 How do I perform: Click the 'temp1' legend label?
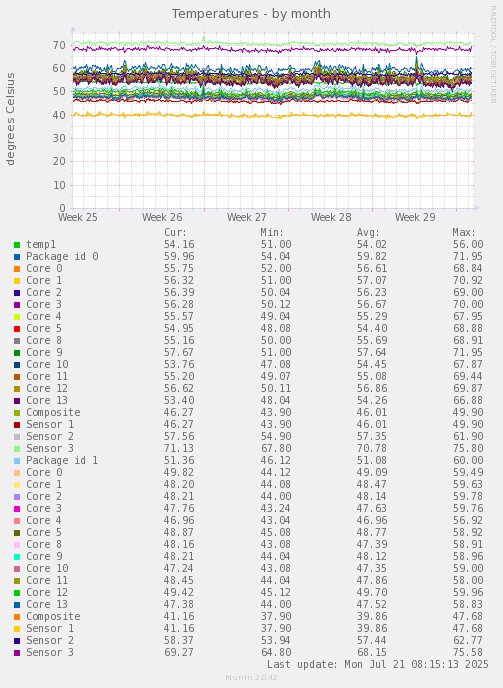pyautogui.click(x=41, y=244)
